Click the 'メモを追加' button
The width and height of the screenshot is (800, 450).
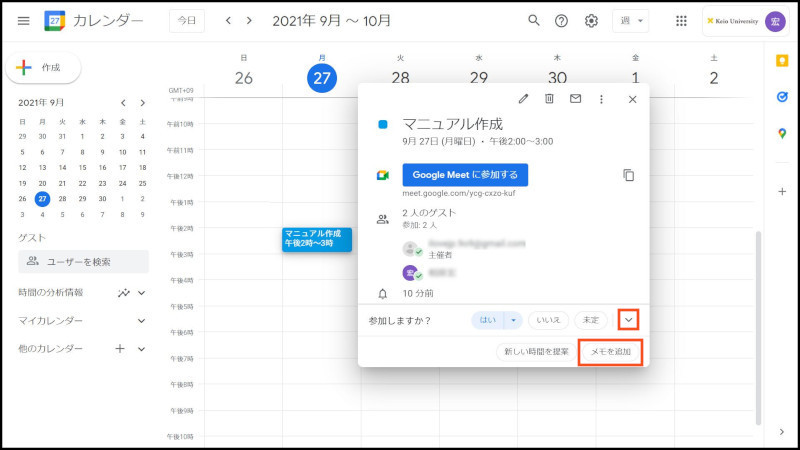click(610, 352)
